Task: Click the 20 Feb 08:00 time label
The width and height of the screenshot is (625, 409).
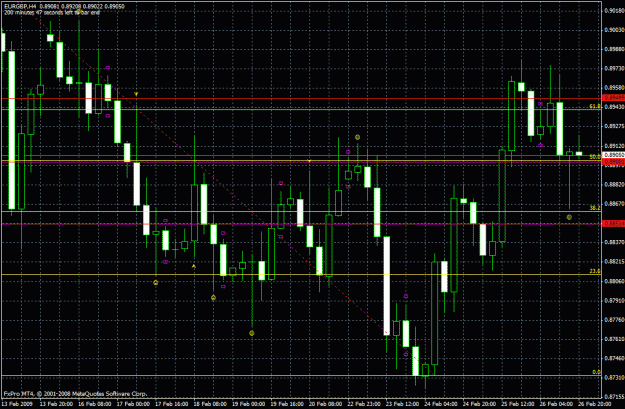Action: [x=326, y=404]
